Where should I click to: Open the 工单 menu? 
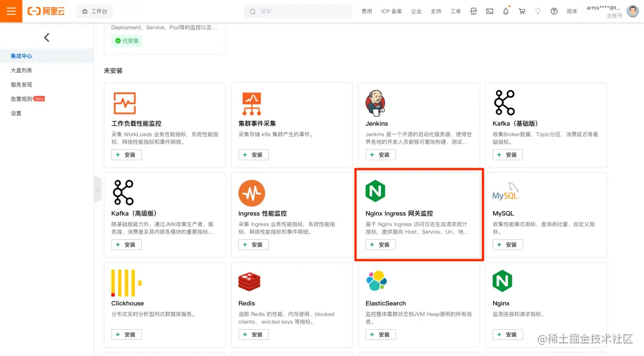pos(456,11)
